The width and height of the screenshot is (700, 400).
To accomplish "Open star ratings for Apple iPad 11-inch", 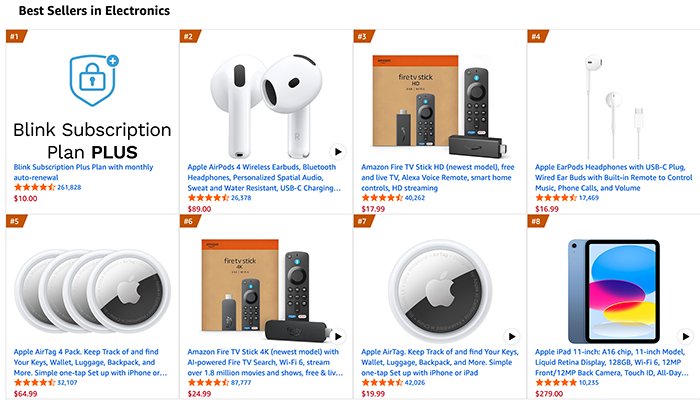I will coord(555,382).
